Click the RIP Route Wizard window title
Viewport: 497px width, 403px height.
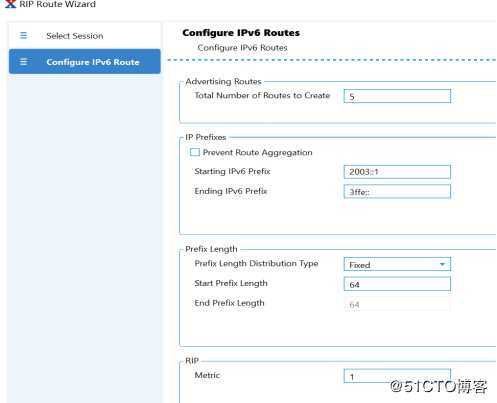click(x=57, y=4)
